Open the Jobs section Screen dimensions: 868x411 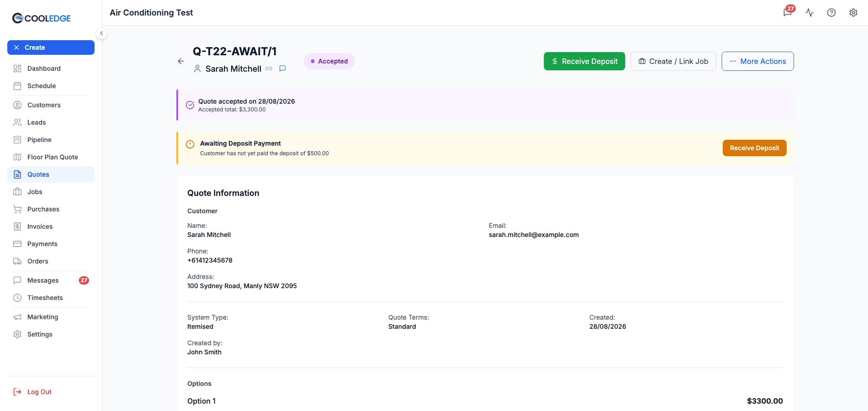(x=51, y=192)
